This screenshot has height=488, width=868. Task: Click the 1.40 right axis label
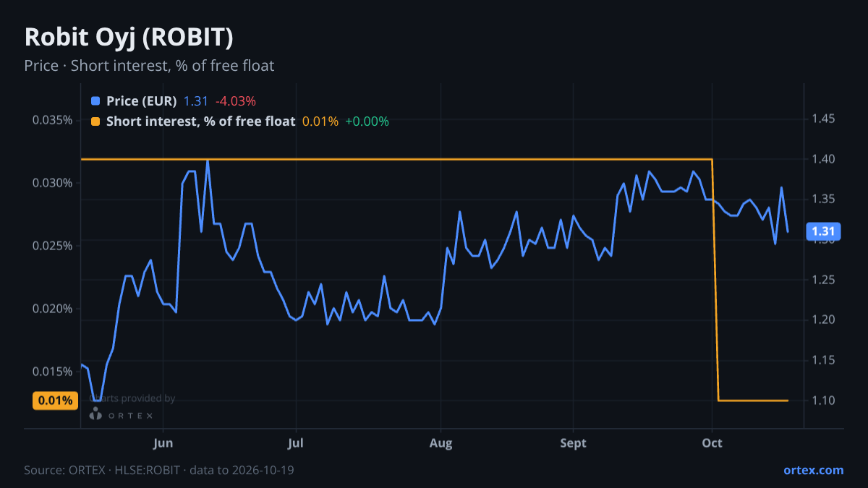824,159
